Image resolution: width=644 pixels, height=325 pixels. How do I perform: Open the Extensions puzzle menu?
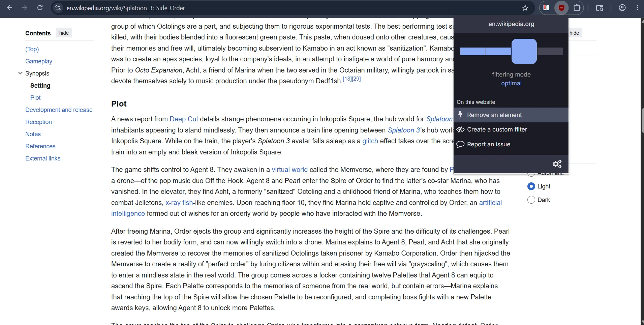coord(577,8)
